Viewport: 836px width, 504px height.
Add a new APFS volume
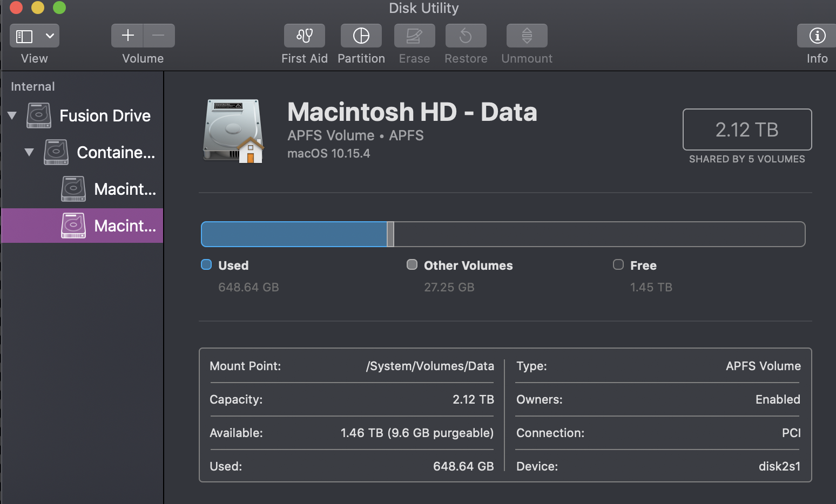127,36
